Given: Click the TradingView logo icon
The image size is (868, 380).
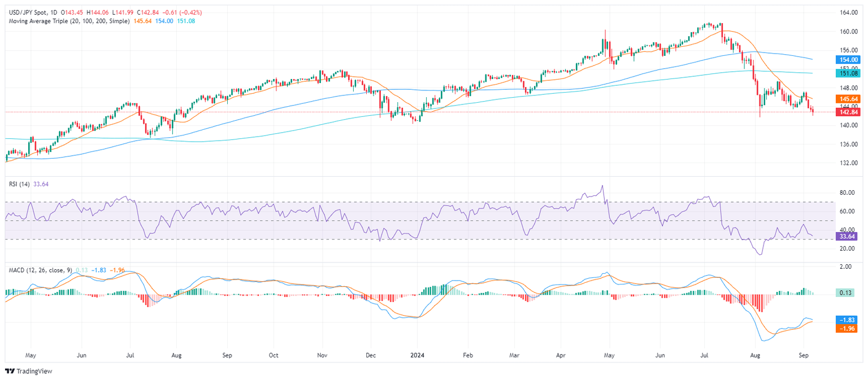Looking at the screenshot, I should 10,371.
